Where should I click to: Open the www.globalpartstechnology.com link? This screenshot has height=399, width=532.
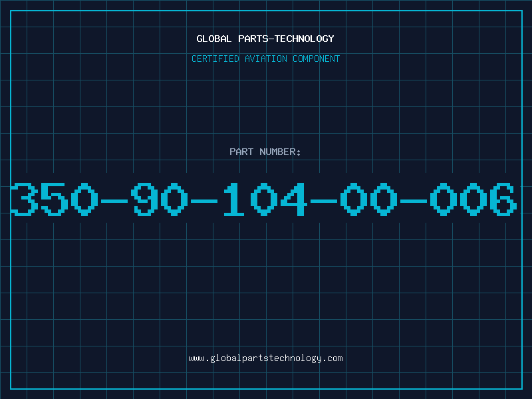[265, 358]
